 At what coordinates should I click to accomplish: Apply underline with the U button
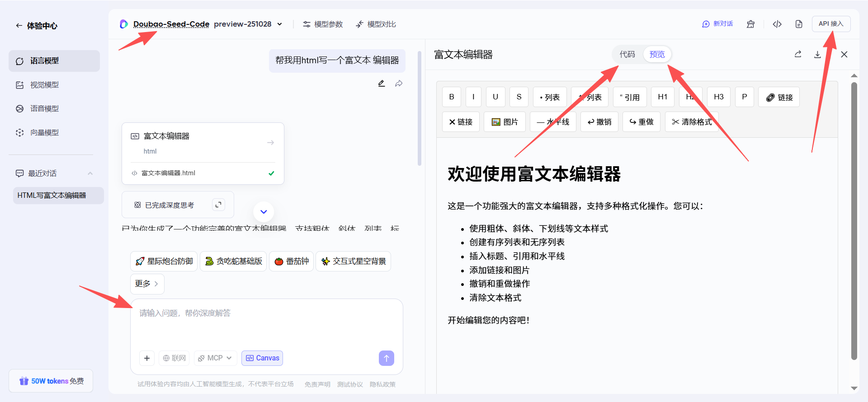[x=495, y=97]
